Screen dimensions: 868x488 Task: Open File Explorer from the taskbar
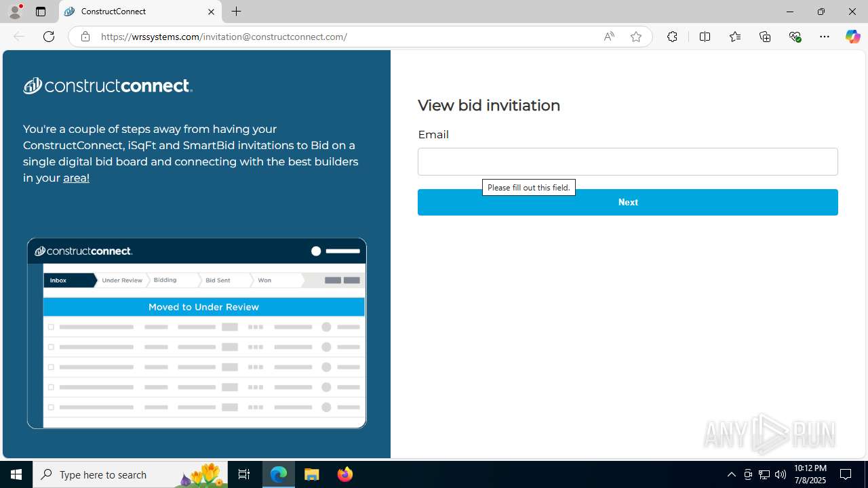click(x=312, y=474)
